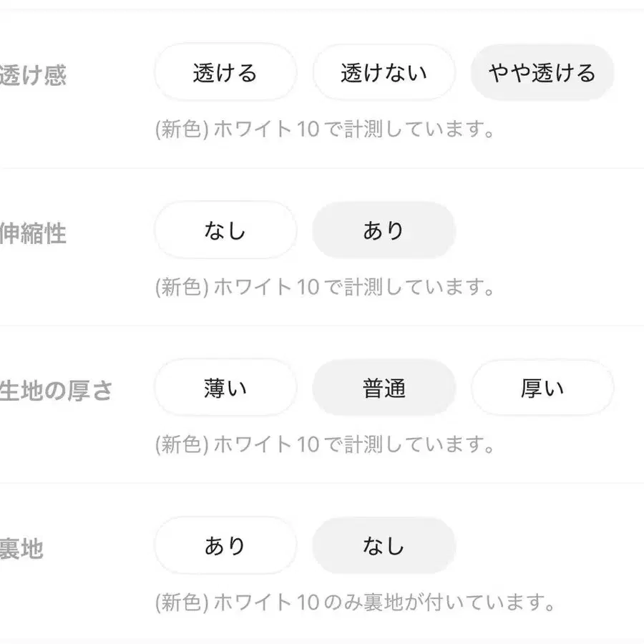The height and width of the screenshot is (644, 644).
Task: Select the 透ける transparency option
Action: coord(225,72)
